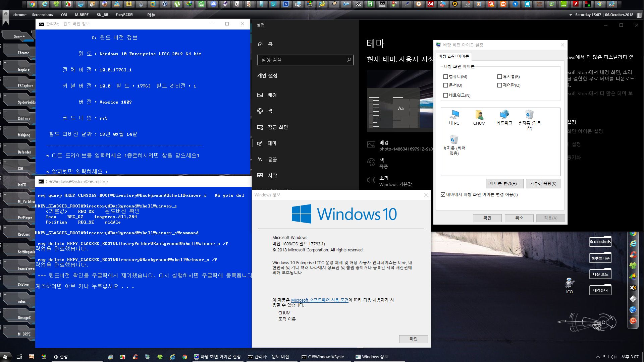The width and height of the screenshot is (644, 362).
Task: Show hidden tray icons chevron
Action: 597,357
